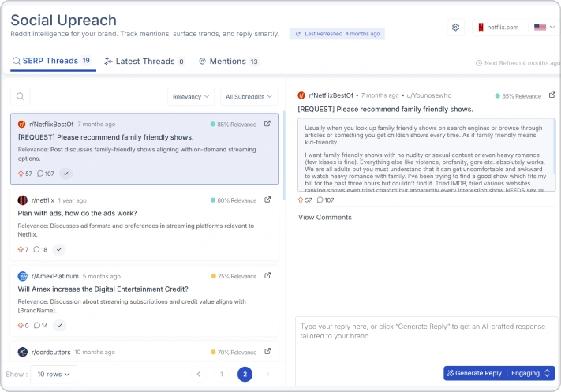Image resolution: width=561 pixels, height=392 pixels.
Task: Click comment count icon in detail panel
Action: [320, 200]
